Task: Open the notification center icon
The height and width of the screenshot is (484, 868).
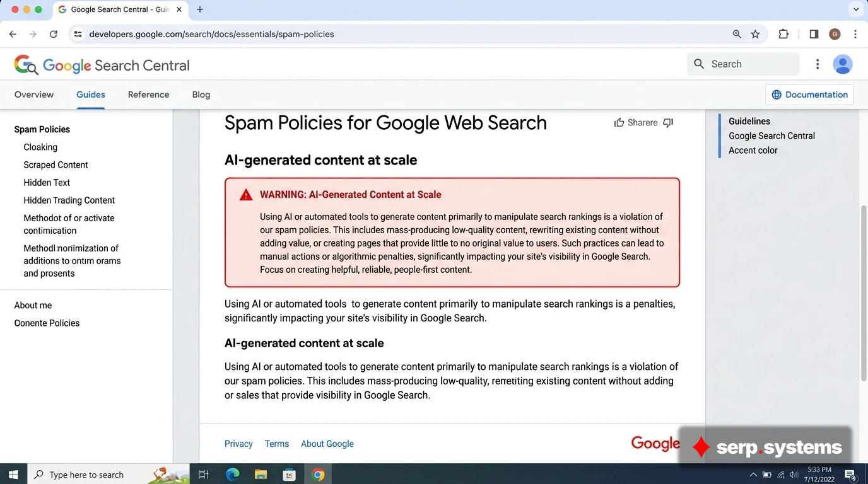Action: [x=850, y=475]
